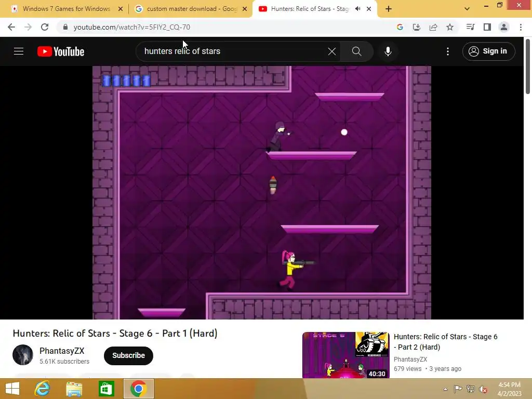This screenshot has width=532, height=399.
Task: Go back in browser history
Action: tap(11, 27)
